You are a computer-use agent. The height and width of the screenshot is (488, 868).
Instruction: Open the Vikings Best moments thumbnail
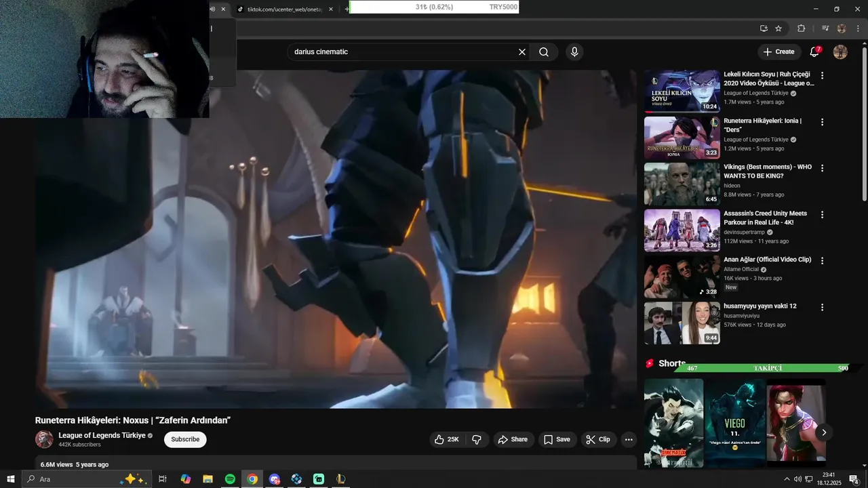point(682,184)
